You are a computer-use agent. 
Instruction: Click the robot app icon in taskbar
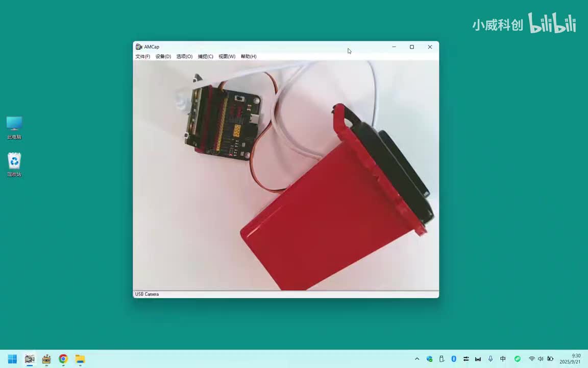point(46,359)
